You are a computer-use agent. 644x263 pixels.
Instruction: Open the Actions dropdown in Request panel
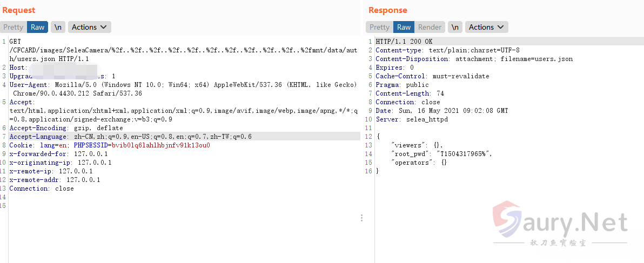(x=89, y=27)
